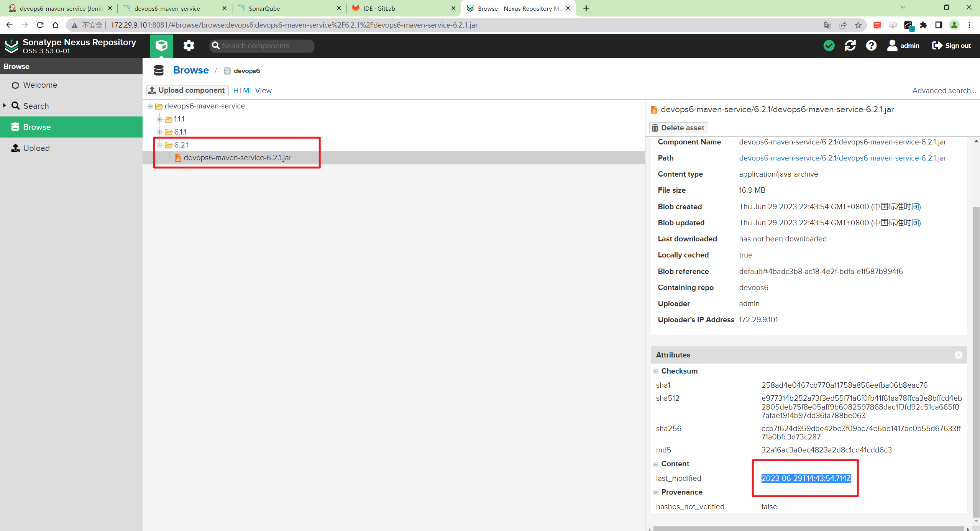Click the browser forward arrow
The image size is (980, 531).
pos(25,25)
